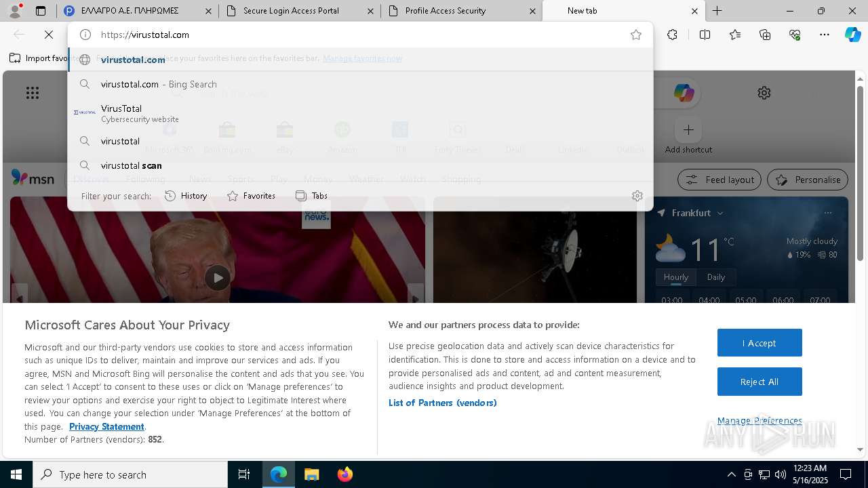Open the Privacy Statement link
Image resolution: width=868 pixels, height=488 pixels.
106,426
